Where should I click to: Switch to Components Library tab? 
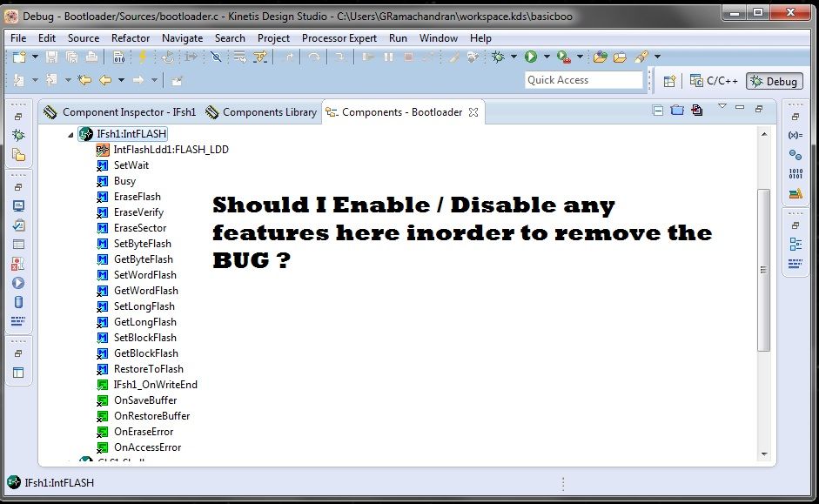pos(261,111)
